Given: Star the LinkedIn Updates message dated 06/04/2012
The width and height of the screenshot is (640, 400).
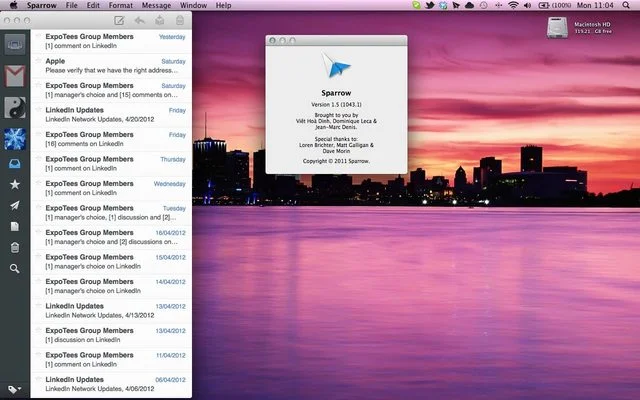Looking at the screenshot, I should (38, 380).
